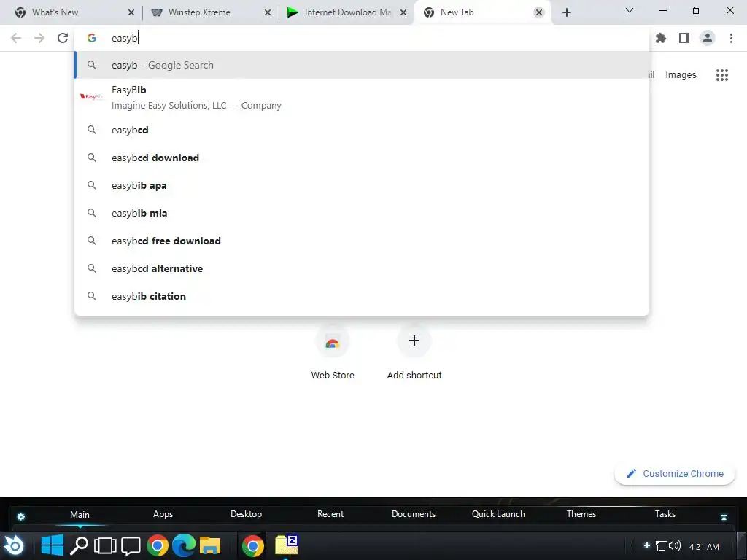Click the browser reload button
The image size is (747, 560).
pos(63,38)
